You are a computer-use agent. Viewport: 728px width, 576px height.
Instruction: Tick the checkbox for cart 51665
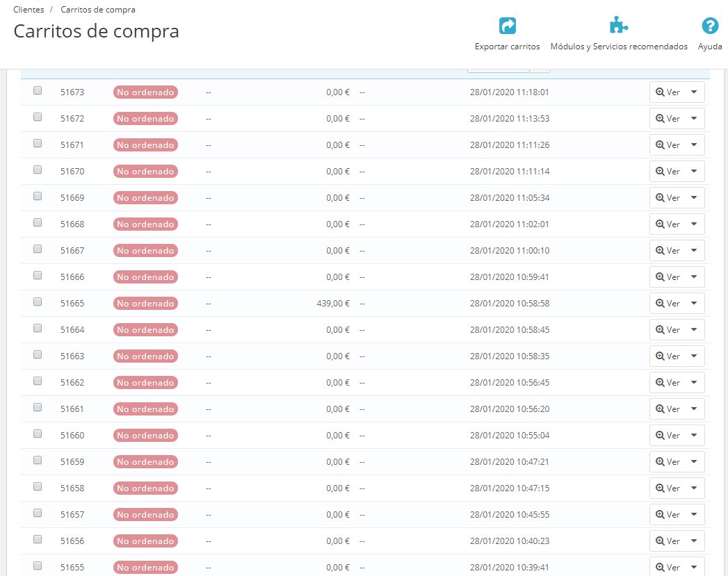click(x=38, y=302)
